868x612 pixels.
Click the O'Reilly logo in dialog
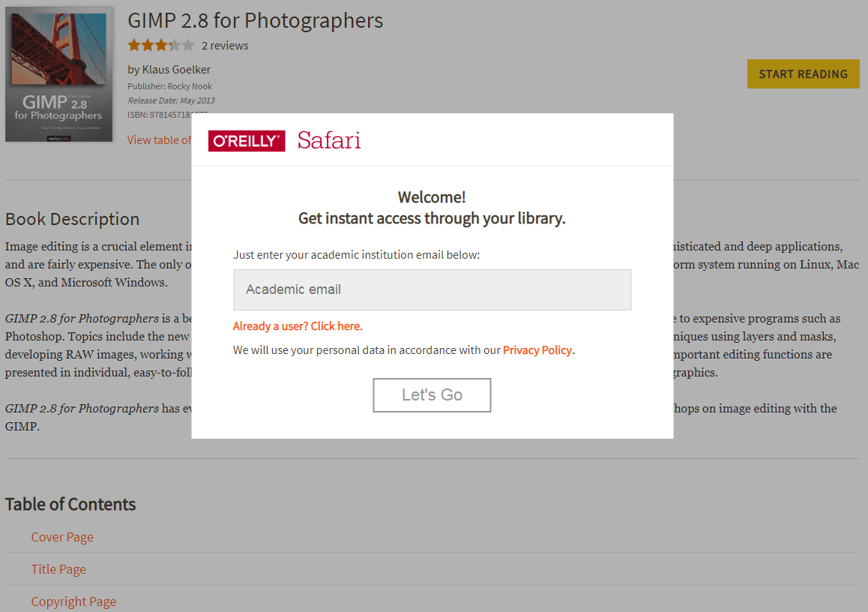pos(247,141)
